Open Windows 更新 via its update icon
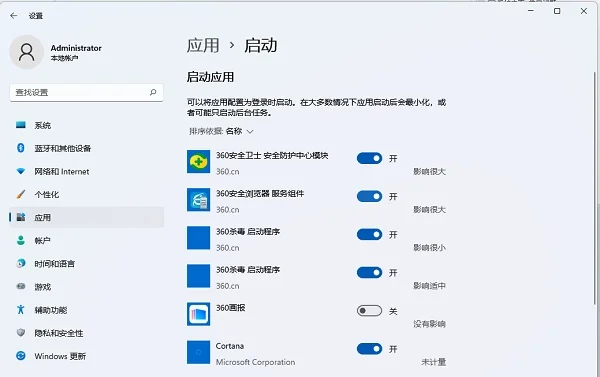 tap(21, 356)
